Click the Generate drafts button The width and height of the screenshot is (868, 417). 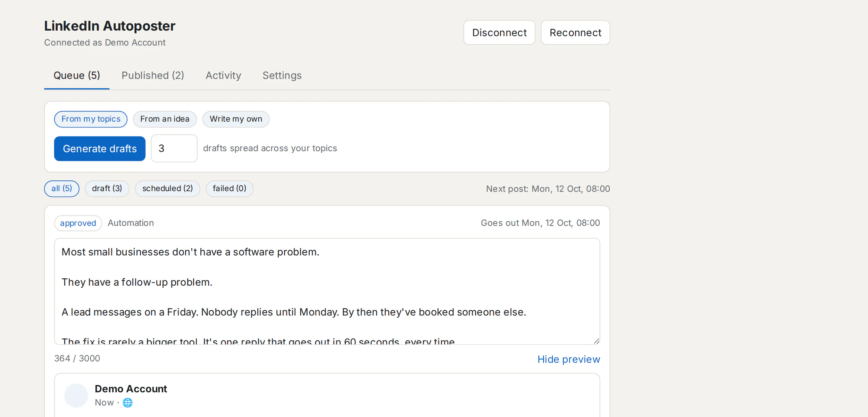pyautogui.click(x=100, y=149)
